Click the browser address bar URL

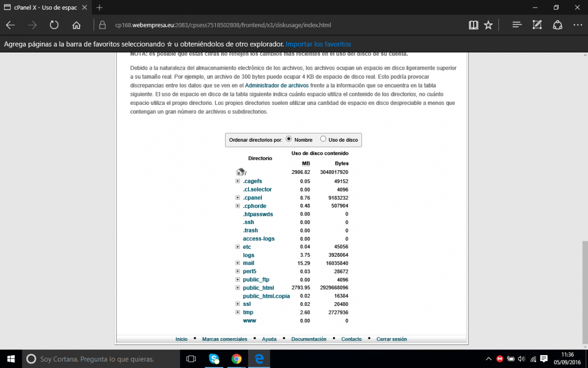[223, 25]
